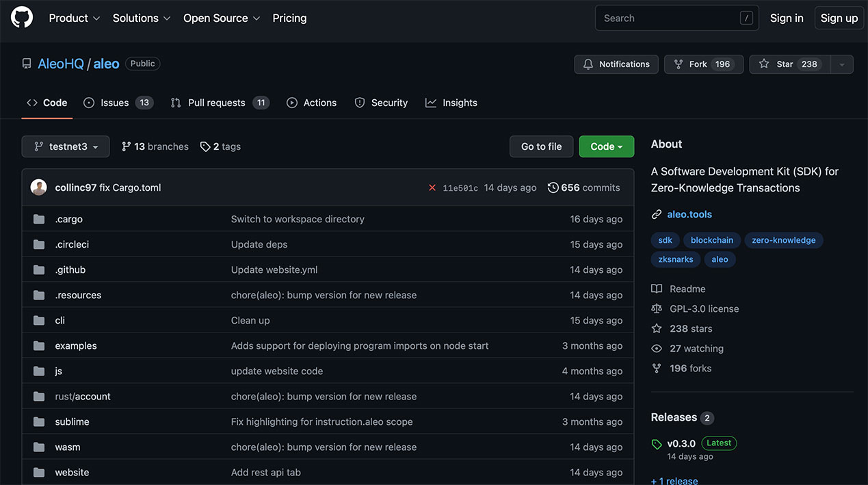
Task: Focus the Search input field
Action: 677,18
